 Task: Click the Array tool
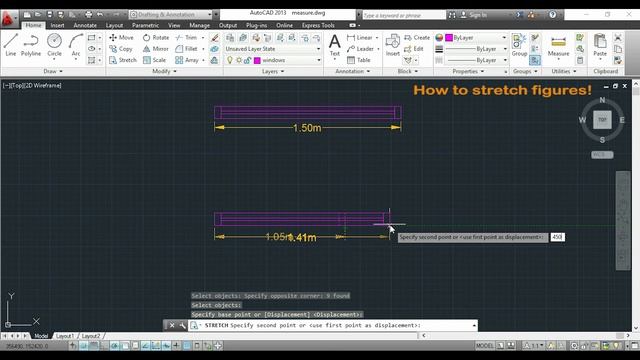point(187,60)
